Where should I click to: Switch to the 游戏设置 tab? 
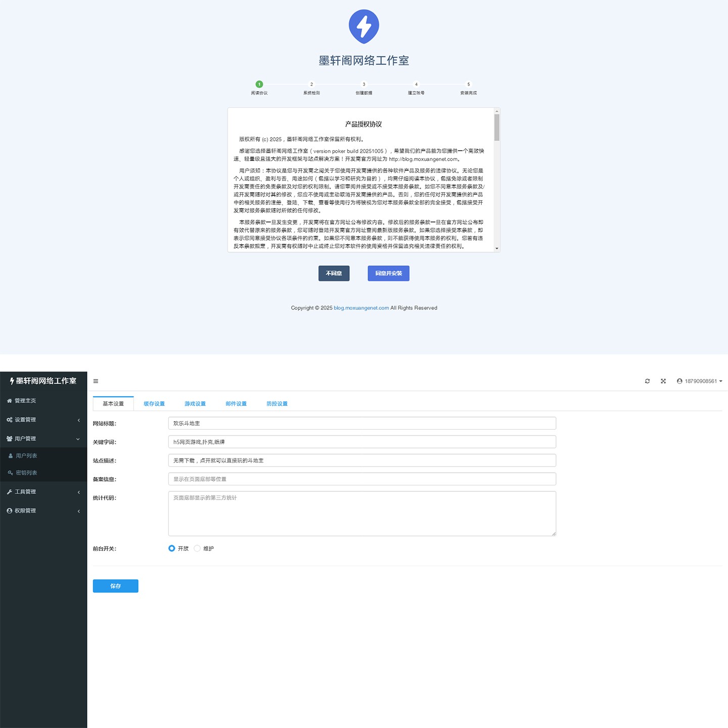pos(195,404)
